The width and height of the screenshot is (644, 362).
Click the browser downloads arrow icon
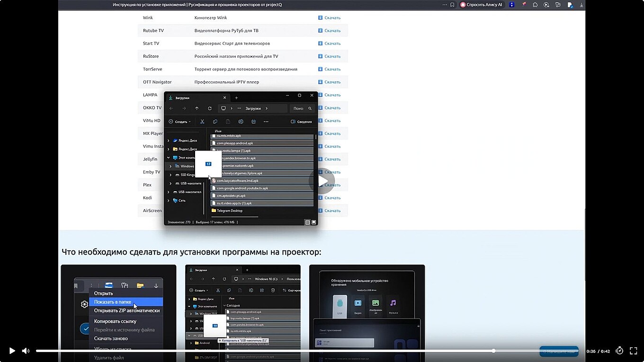(x=581, y=5)
